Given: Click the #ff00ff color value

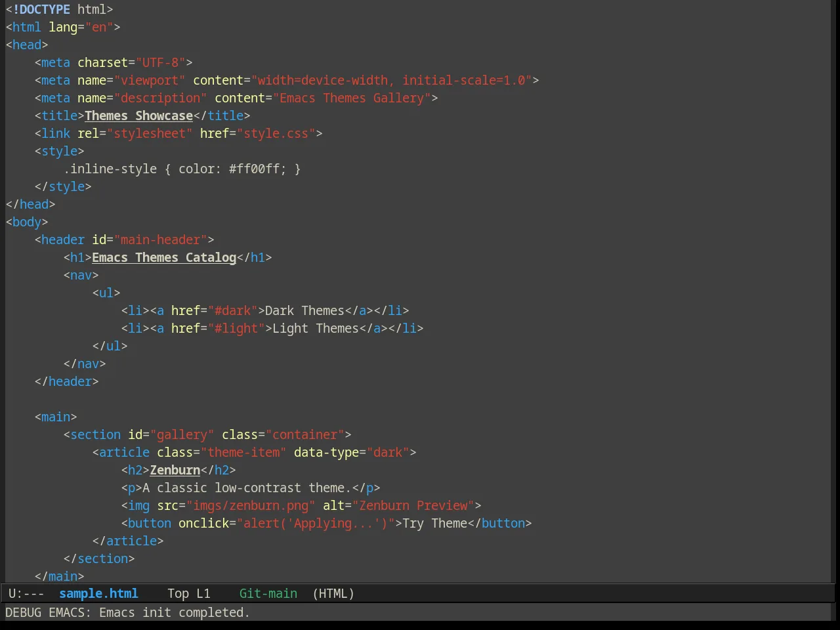Looking at the screenshot, I should 254,169.
